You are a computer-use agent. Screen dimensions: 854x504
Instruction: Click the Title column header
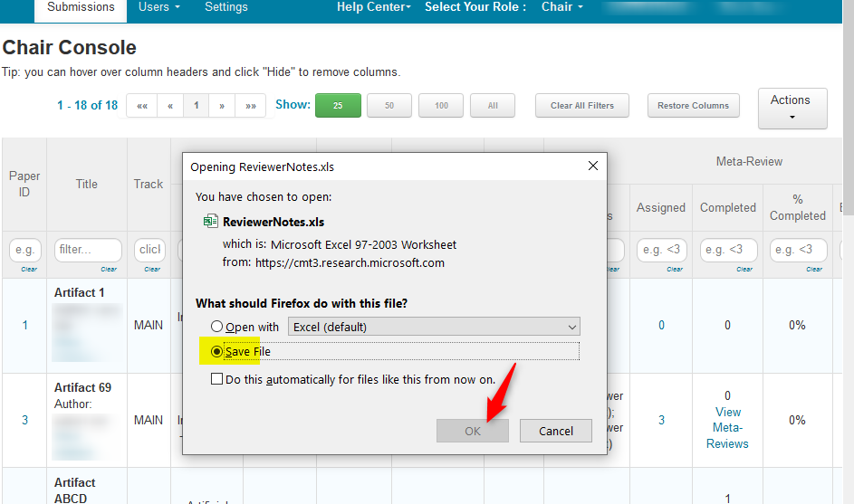[x=87, y=184]
